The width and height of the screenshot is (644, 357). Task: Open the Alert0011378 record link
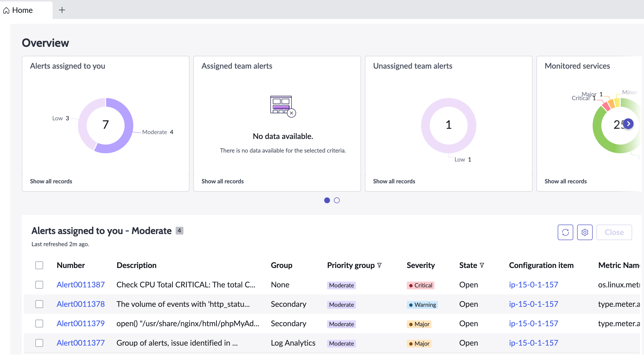click(80, 304)
